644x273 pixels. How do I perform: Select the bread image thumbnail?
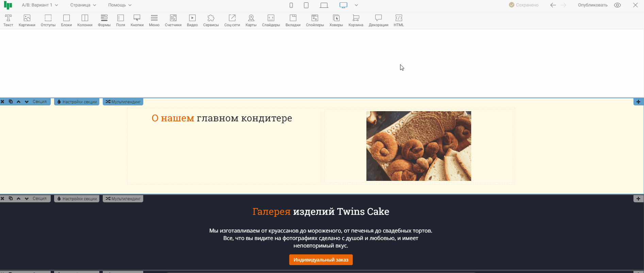pyautogui.click(x=418, y=146)
